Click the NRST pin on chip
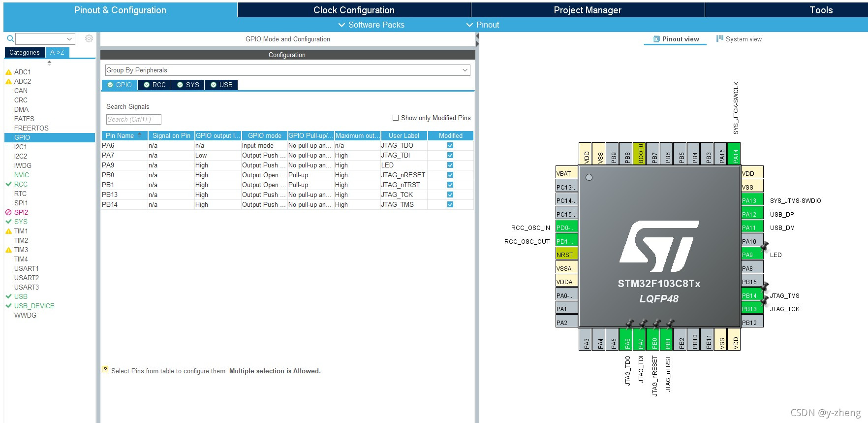Image resolution: width=868 pixels, height=423 pixels. (x=566, y=255)
